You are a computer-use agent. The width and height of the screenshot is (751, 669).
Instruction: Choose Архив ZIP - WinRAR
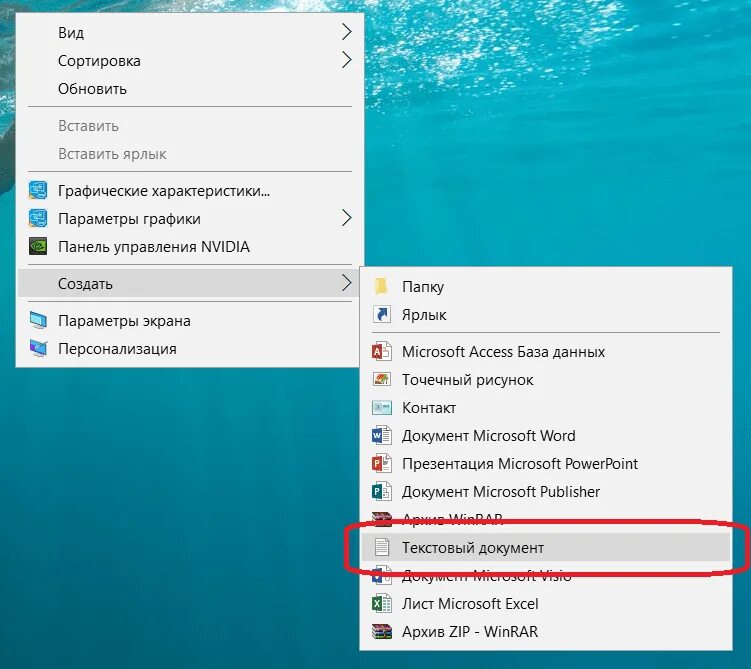coord(546,631)
